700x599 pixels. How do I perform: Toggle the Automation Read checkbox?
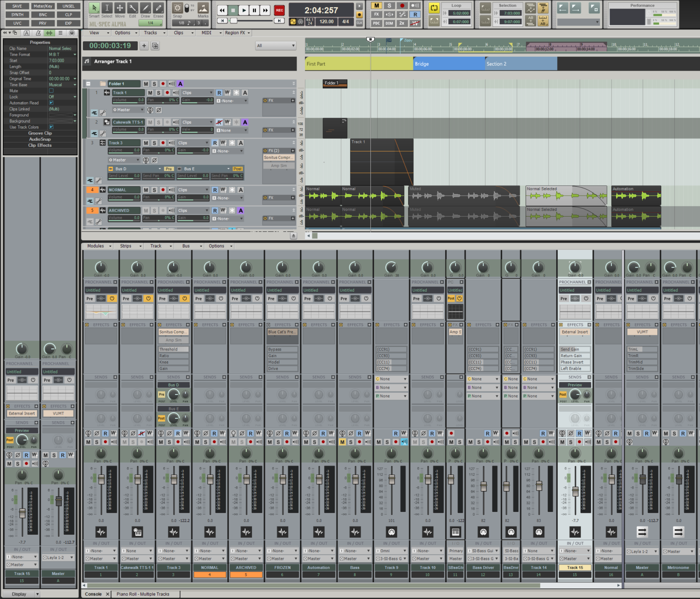coord(51,103)
